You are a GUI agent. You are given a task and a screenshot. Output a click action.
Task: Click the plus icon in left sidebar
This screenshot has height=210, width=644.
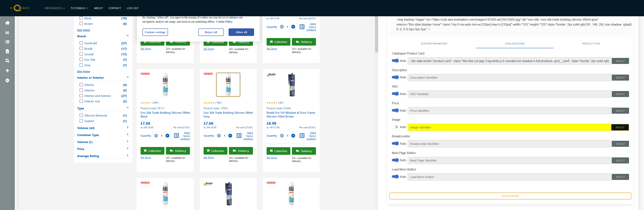[x=7, y=71]
